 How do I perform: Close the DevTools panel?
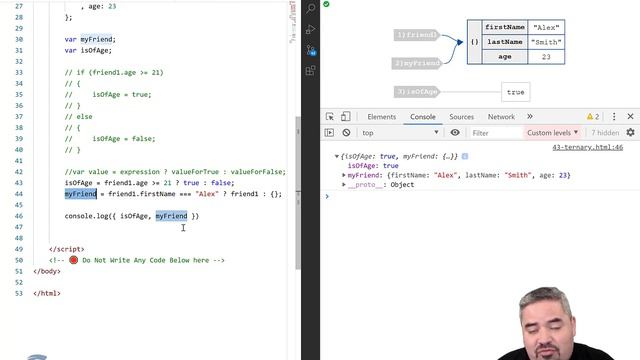(x=630, y=117)
